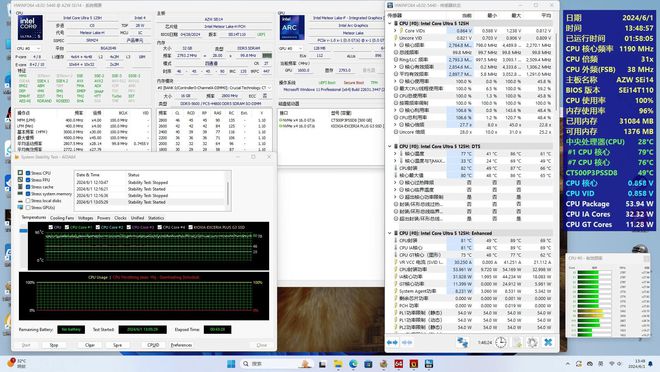
Task: Toggle CPU Core #2 graph checkbox
Action: 98,227
